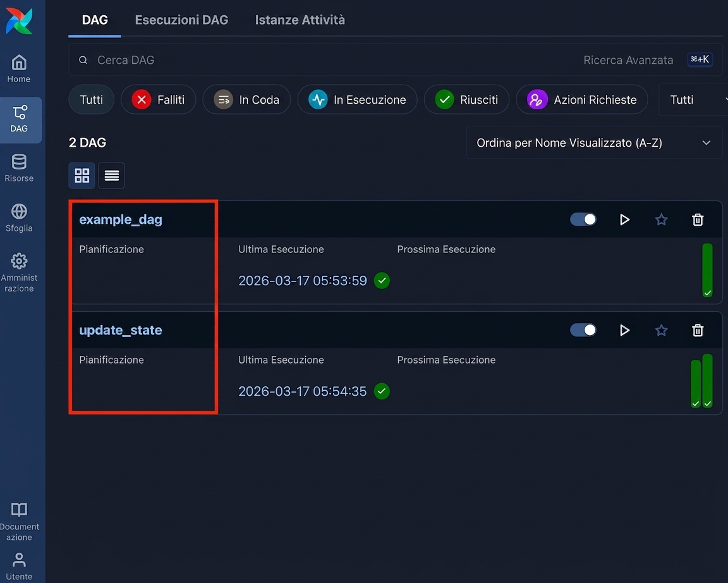Filter by Tutti status pill
728x583 pixels.
(x=92, y=99)
